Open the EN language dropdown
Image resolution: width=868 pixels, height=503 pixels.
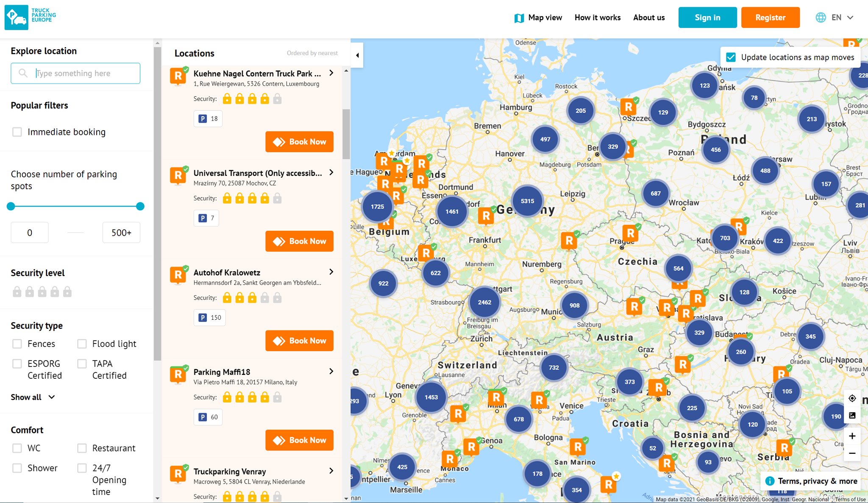[835, 17]
